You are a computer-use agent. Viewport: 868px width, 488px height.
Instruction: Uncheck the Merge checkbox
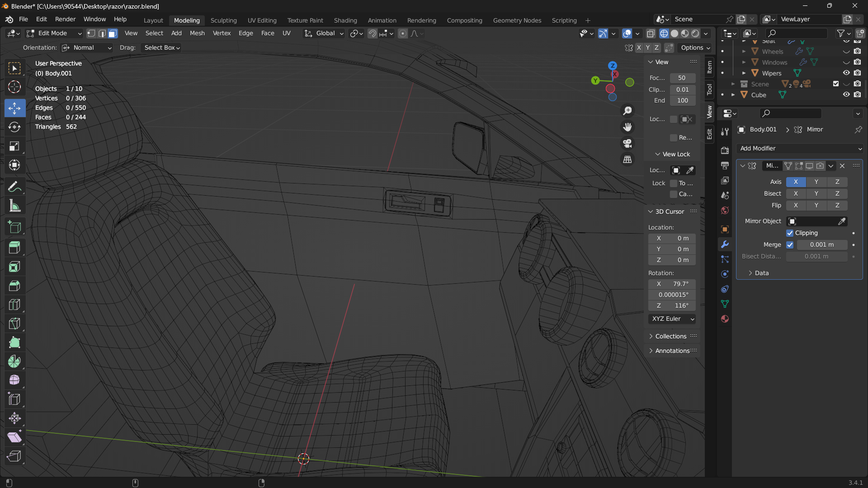pos(790,245)
